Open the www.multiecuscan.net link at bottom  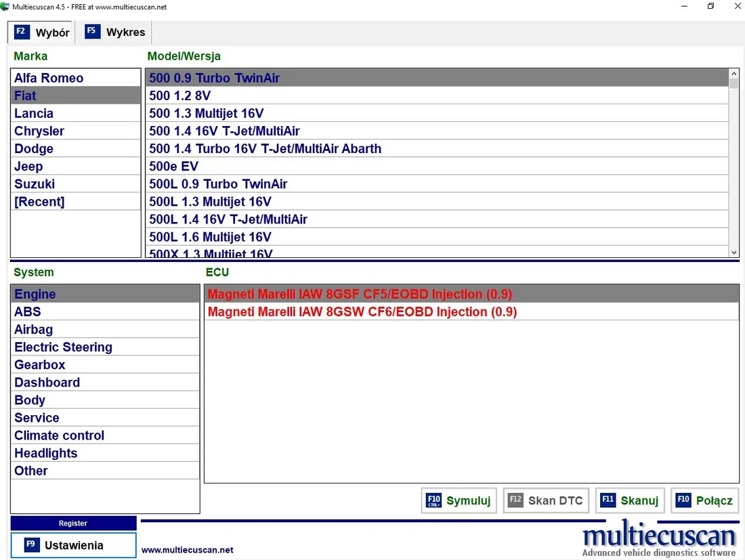(x=187, y=550)
